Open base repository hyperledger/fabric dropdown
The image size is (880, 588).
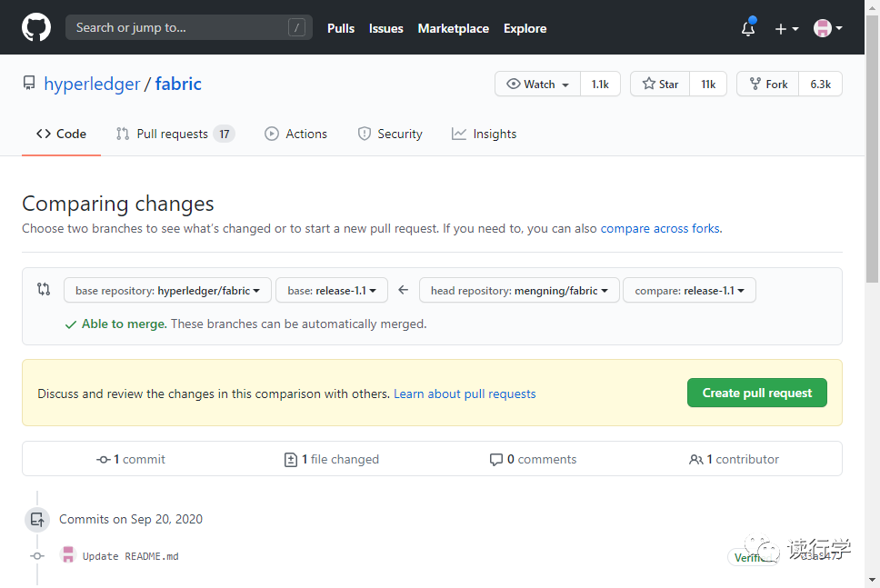pos(168,290)
